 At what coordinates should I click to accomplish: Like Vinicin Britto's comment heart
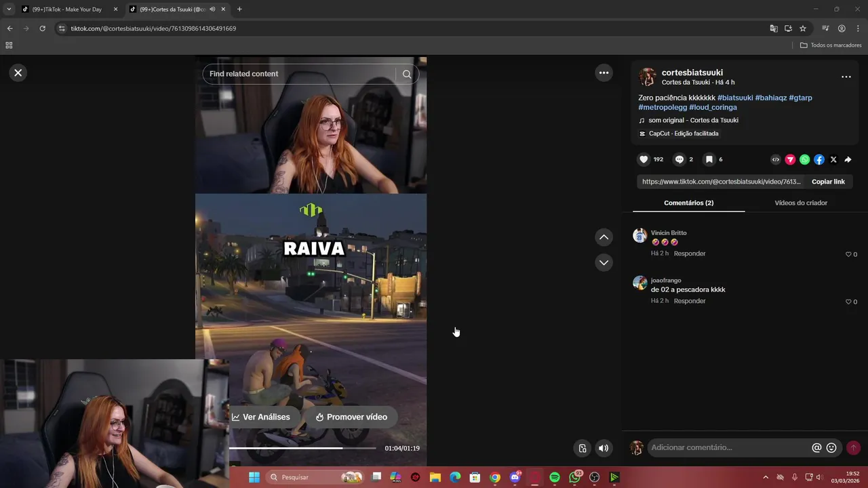click(848, 254)
